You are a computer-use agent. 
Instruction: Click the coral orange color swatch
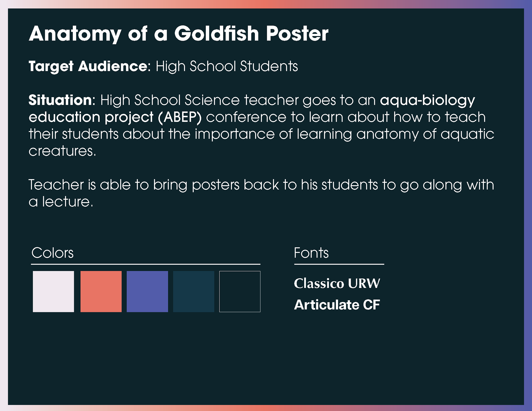click(101, 291)
